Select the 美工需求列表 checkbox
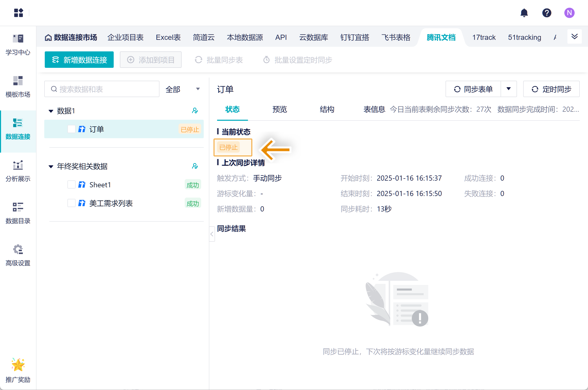588x390 pixels. tap(72, 203)
